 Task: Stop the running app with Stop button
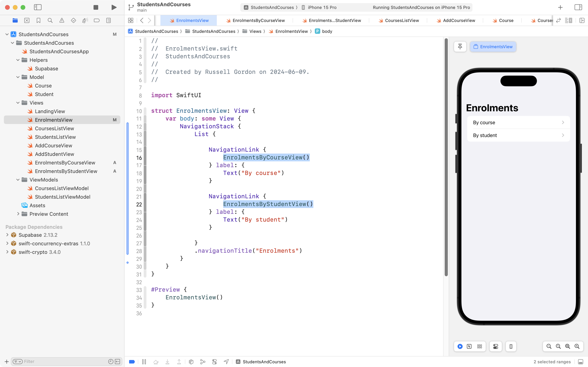pyautogui.click(x=96, y=7)
